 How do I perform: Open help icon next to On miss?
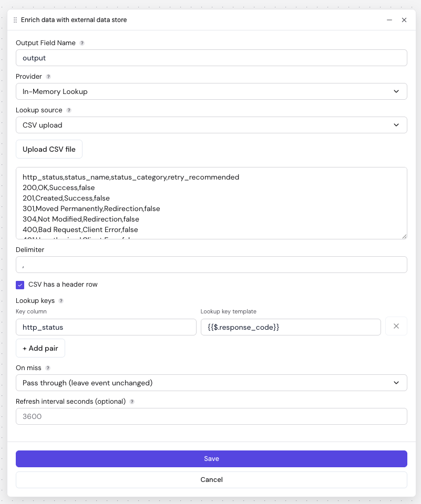(48, 368)
